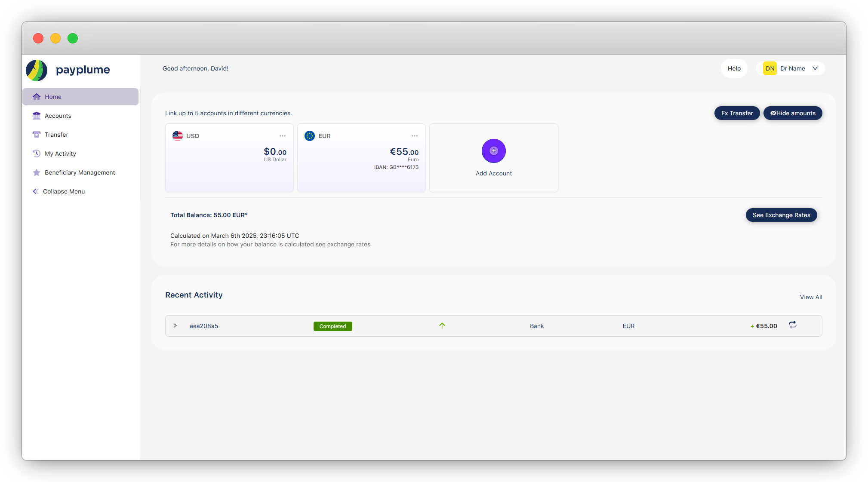Click the Accounts bank building icon
The width and height of the screenshot is (868, 482).
37,116
